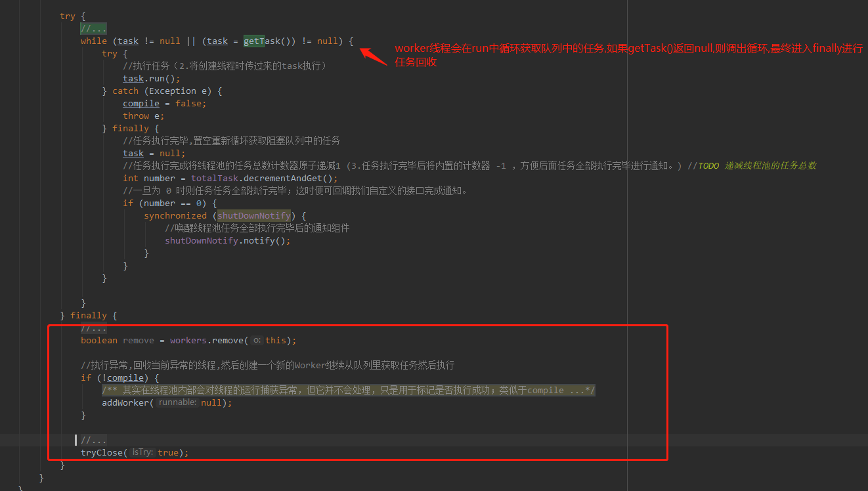Click the tryClose method call

tap(102, 452)
